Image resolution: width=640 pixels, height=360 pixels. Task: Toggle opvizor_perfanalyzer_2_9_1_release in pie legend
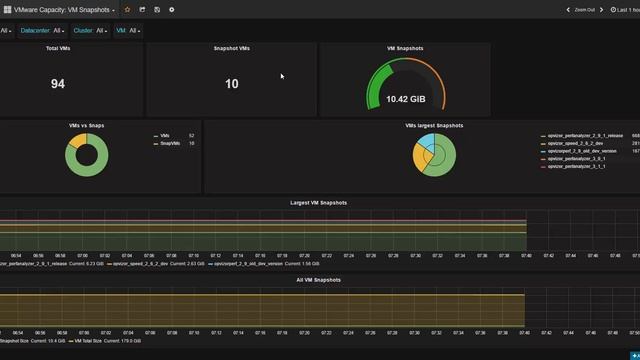coord(585,136)
